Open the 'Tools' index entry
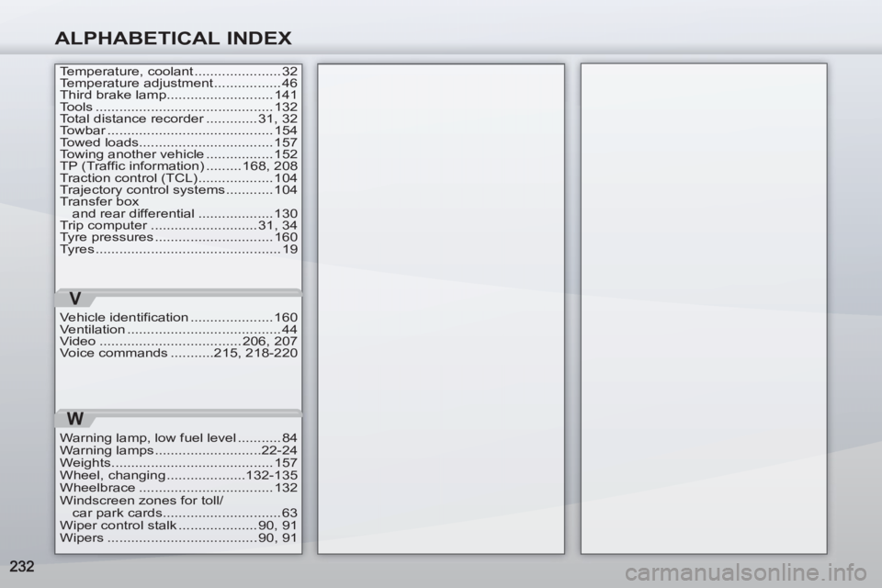 pyautogui.click(x=178, y=107)
